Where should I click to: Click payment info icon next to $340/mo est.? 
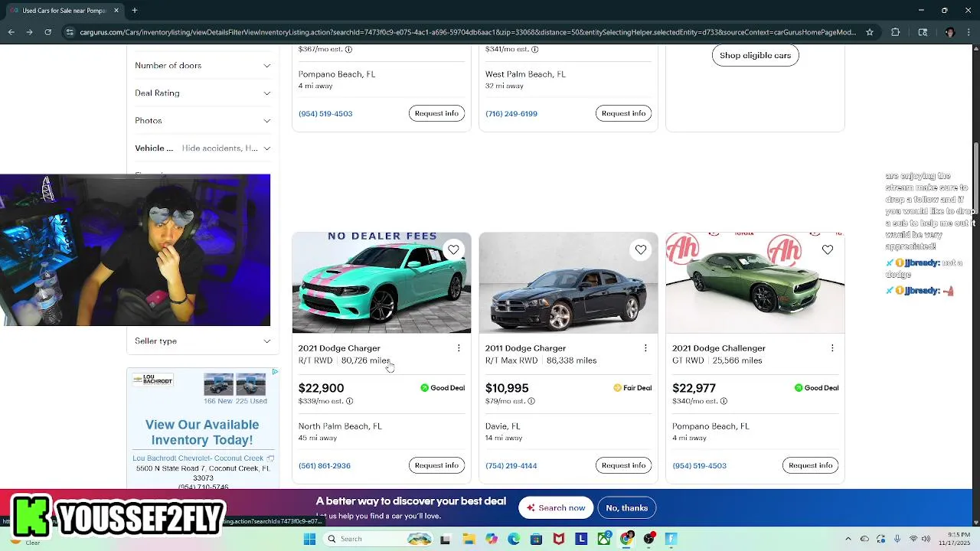pos(724,401)
